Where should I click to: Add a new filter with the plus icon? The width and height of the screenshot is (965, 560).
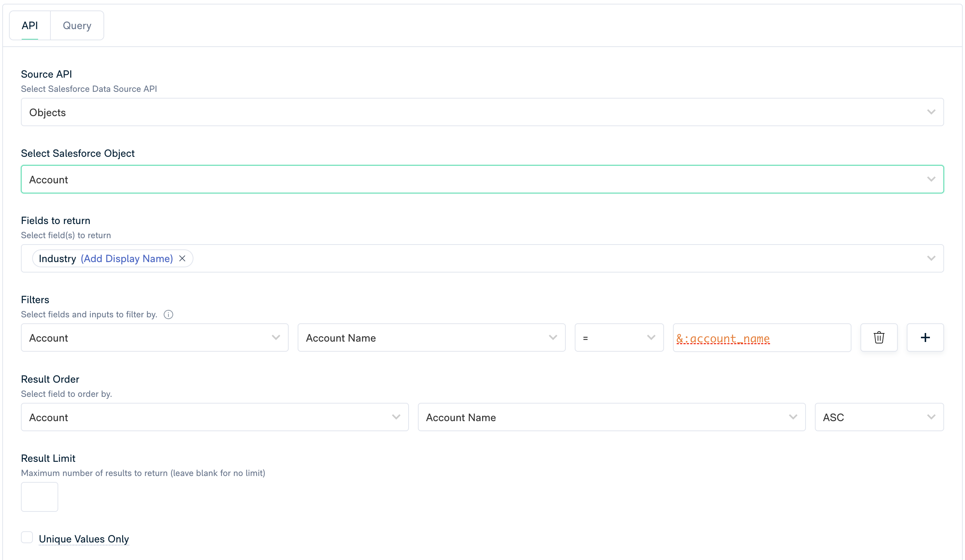pyautogui.click(x=925, y=337)
